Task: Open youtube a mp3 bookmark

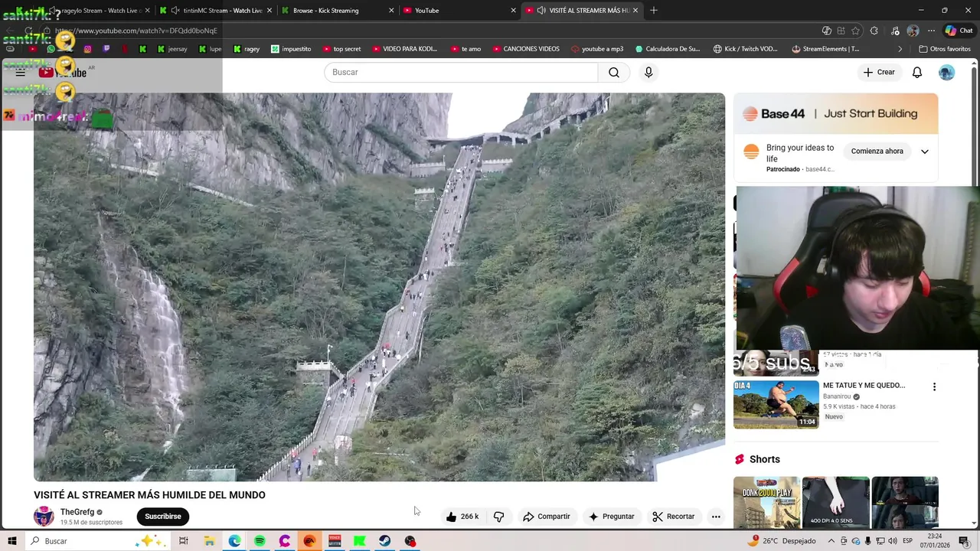Action: click(x=597, y=49)
